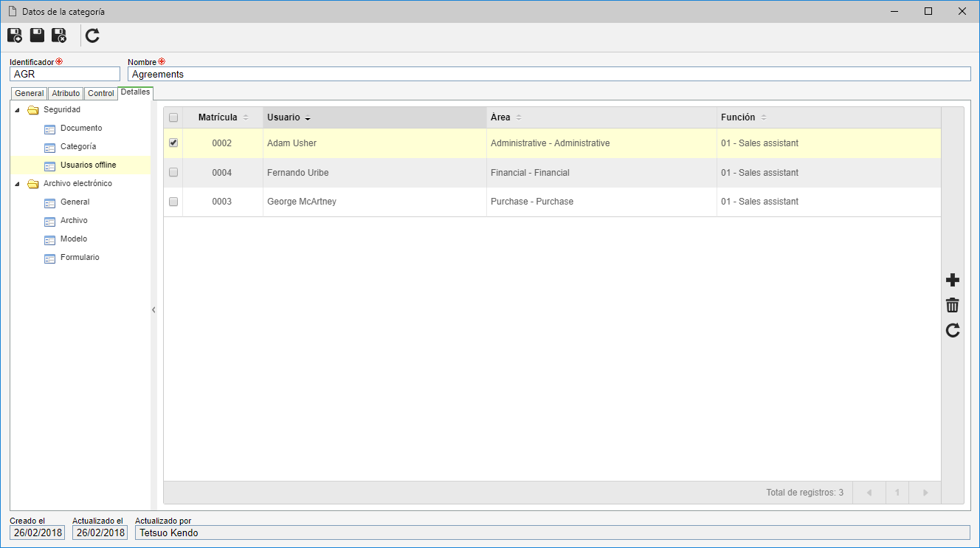Open the Atributo tab
This screenshot has width=980, height=548.
(66, 94)
